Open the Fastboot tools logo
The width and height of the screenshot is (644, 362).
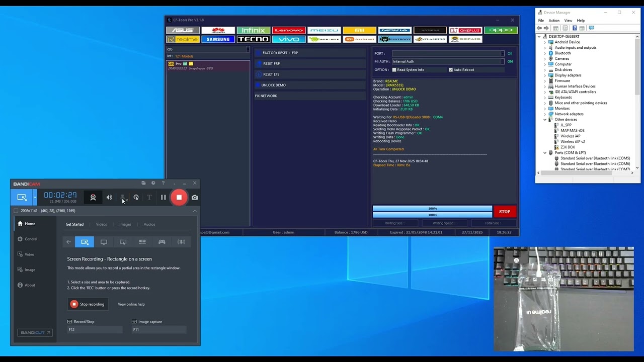[394, 39]
